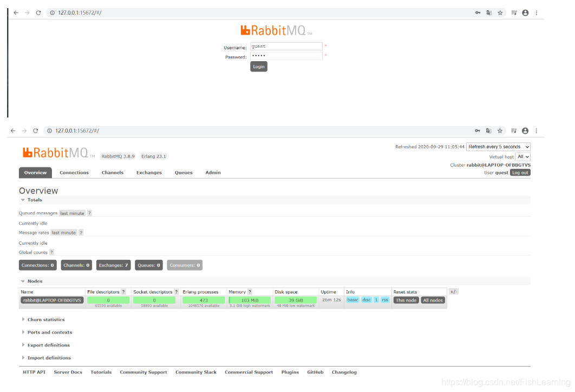
Task: Switch to the Queues tab
Action: (x=184, y=173)
